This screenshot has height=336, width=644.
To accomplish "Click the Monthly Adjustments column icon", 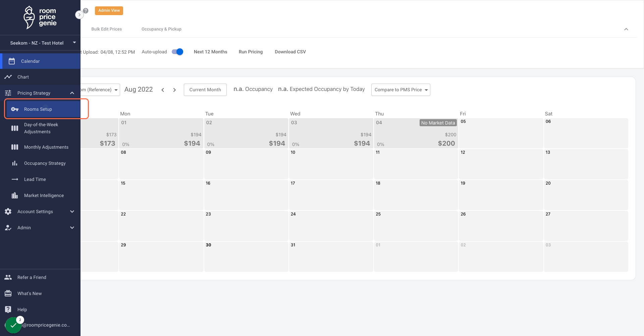I will coord(15,147).
